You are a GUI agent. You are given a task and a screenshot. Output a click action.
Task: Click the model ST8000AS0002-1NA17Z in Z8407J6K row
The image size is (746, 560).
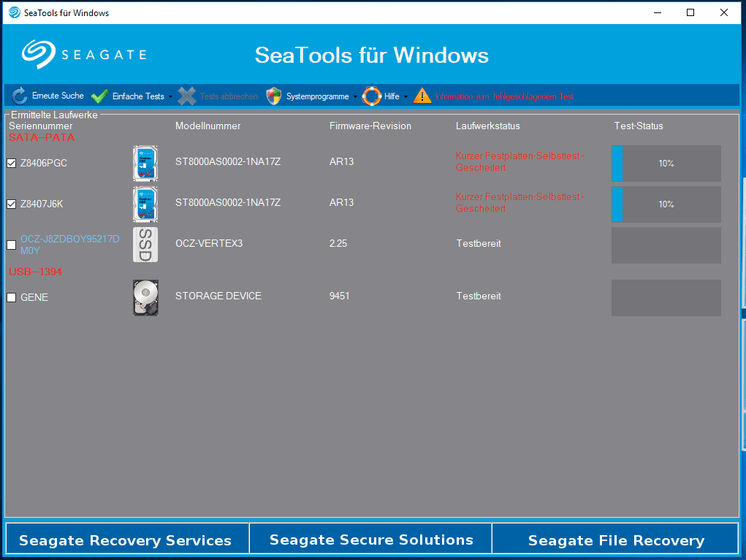pyautogui.click(x=228, y=202)
